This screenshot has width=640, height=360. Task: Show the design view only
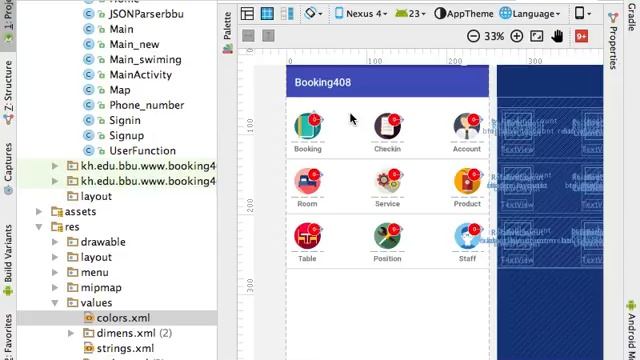(x=247, y=13)
